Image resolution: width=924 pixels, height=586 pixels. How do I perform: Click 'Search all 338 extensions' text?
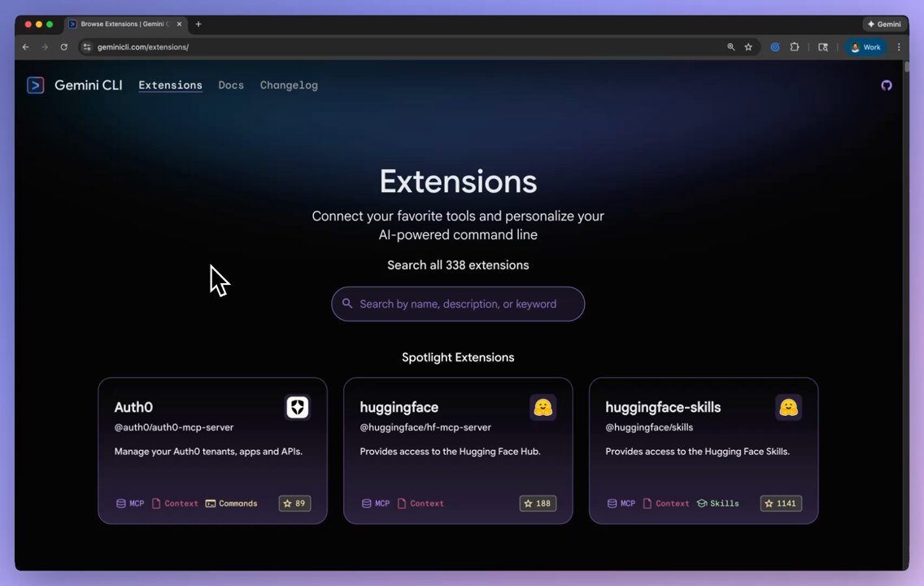[x=458, y=265]
